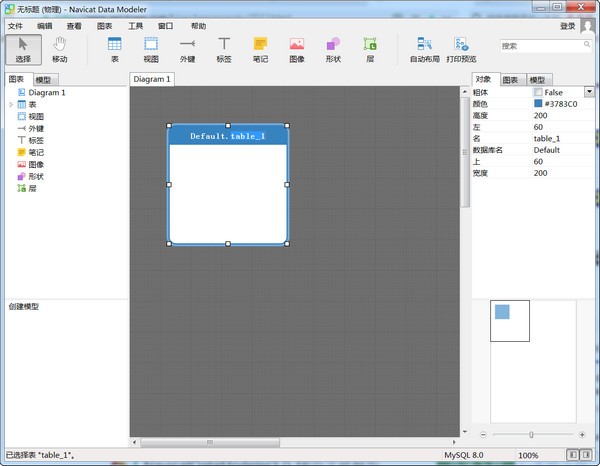600x466 pixels.
Task: Open the 粗体 value dropdown arrow
Action: [x=589, y=92]
